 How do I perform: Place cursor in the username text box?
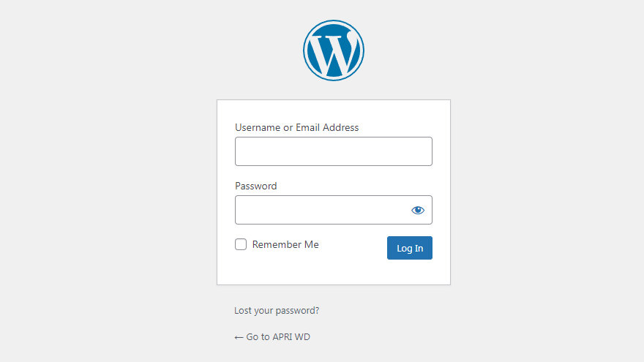[x=333, y=151]
